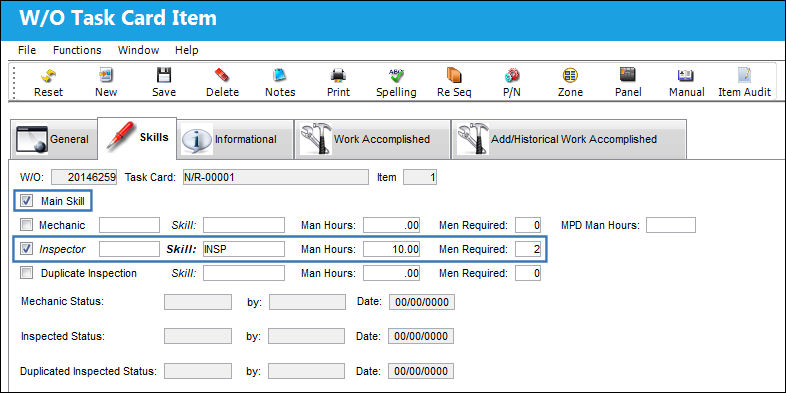Screen dimensions: 786x393
Task: Click the MPD Man Hours field
Action: 671,225
